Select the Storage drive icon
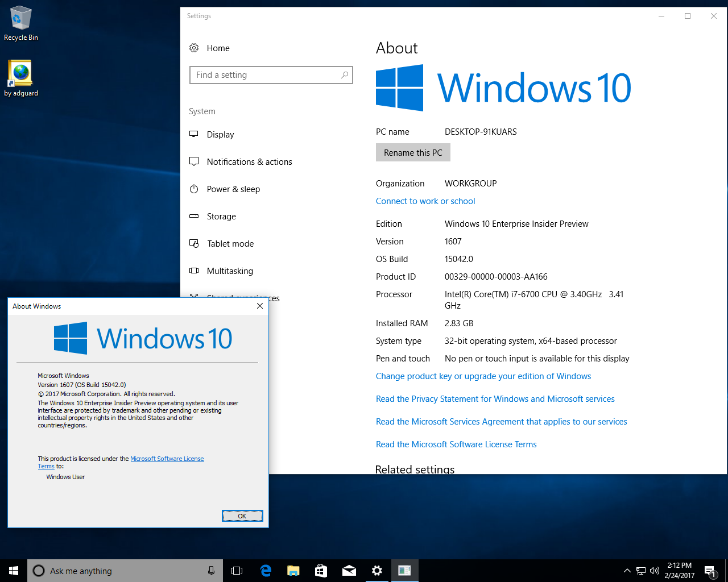This screenshot has width=728, height=582. pos(194,216)
